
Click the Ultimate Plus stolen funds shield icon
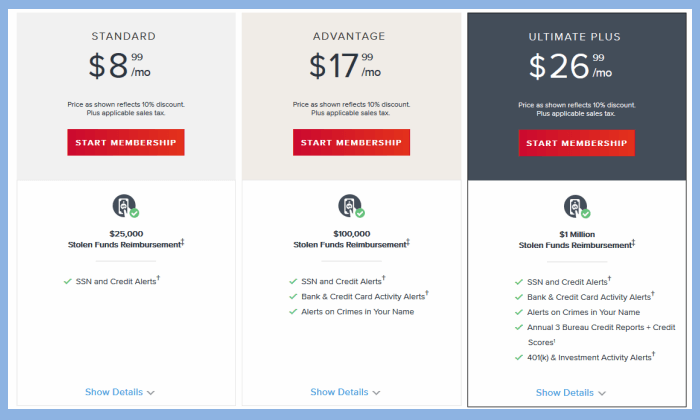[x=577, y=207]
